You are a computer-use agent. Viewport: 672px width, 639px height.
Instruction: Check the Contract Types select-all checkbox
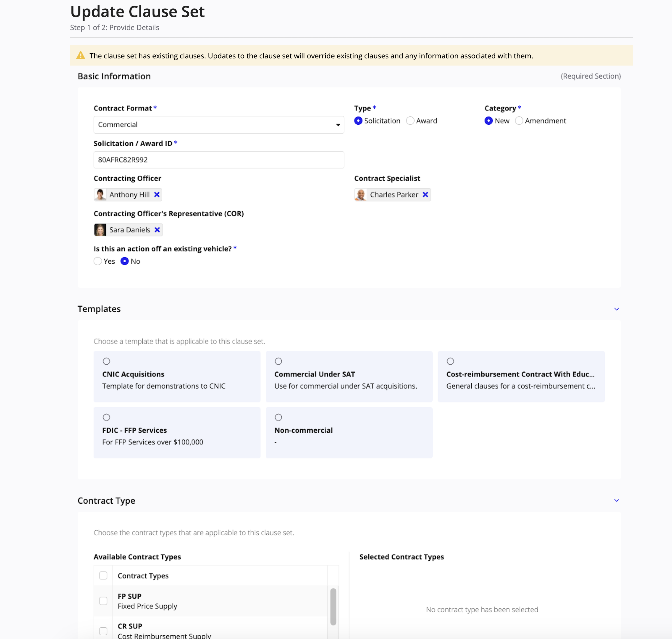coord(103,575)
